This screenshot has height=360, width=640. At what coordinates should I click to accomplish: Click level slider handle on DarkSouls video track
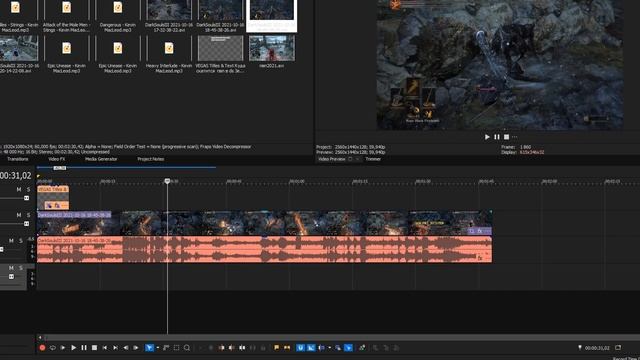click(x=27, y=224)
